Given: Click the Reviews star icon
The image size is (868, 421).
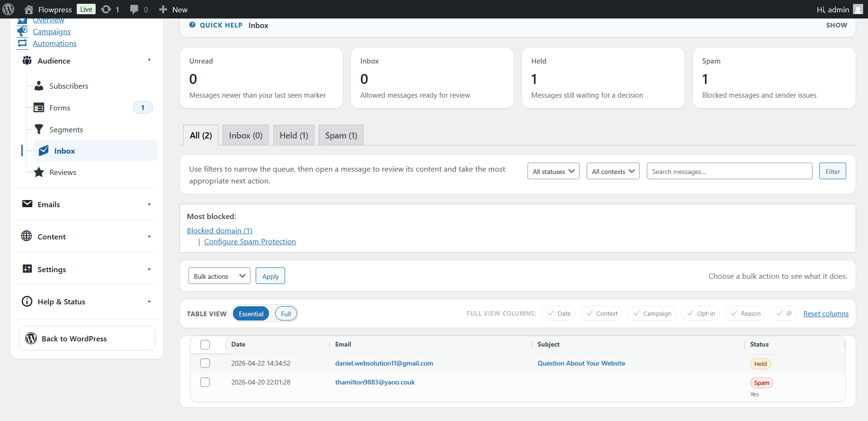Looking at the screenshot, I should click(39, 172).
